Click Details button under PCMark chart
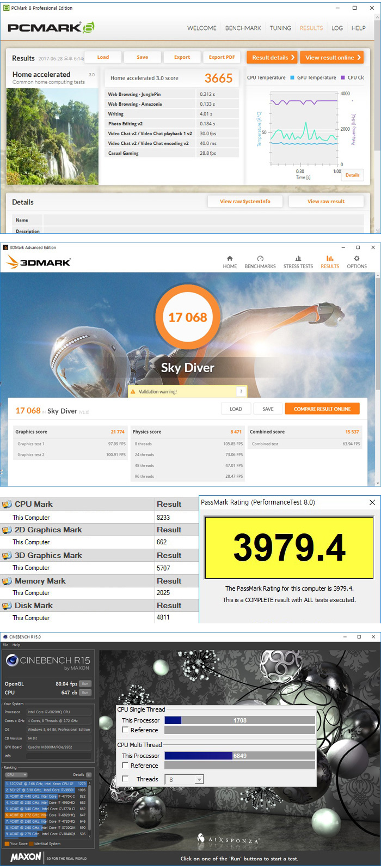 click(352, 175)
